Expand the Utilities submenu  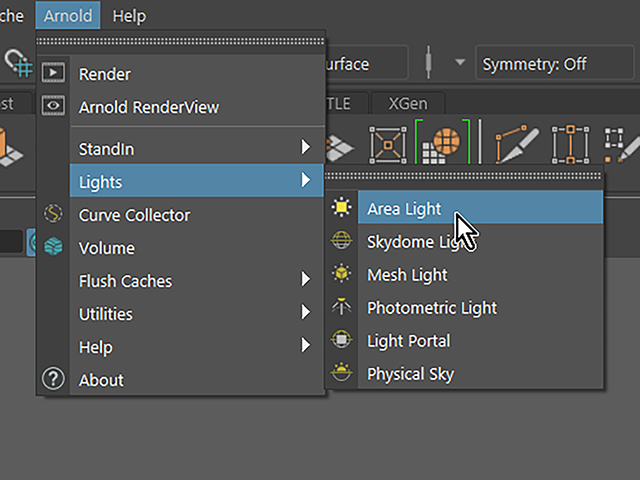tap(197, 314)
